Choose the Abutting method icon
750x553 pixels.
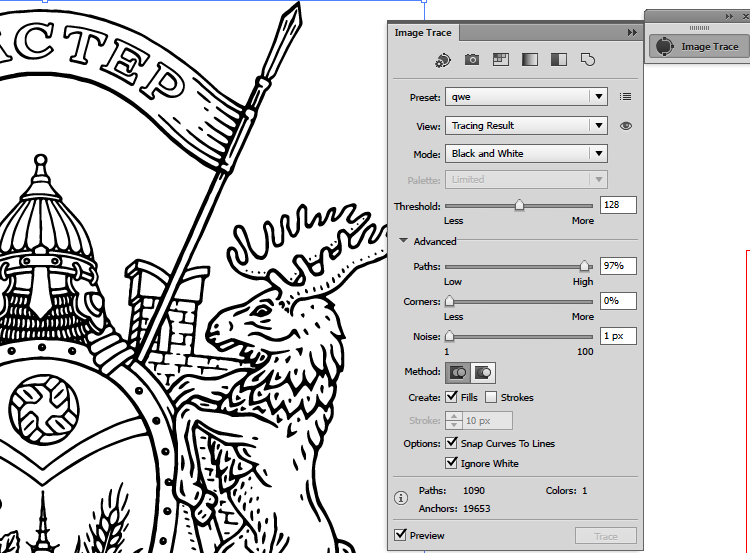tap(459, 372)
